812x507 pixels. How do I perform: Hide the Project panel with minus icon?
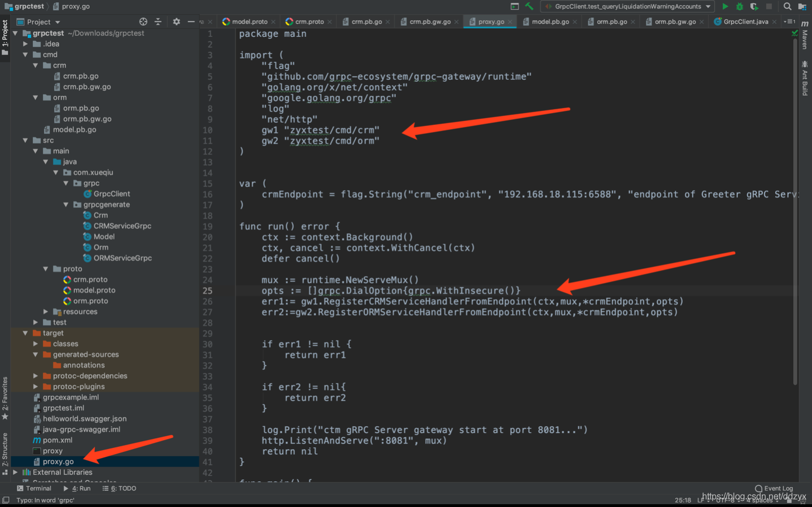191,22
